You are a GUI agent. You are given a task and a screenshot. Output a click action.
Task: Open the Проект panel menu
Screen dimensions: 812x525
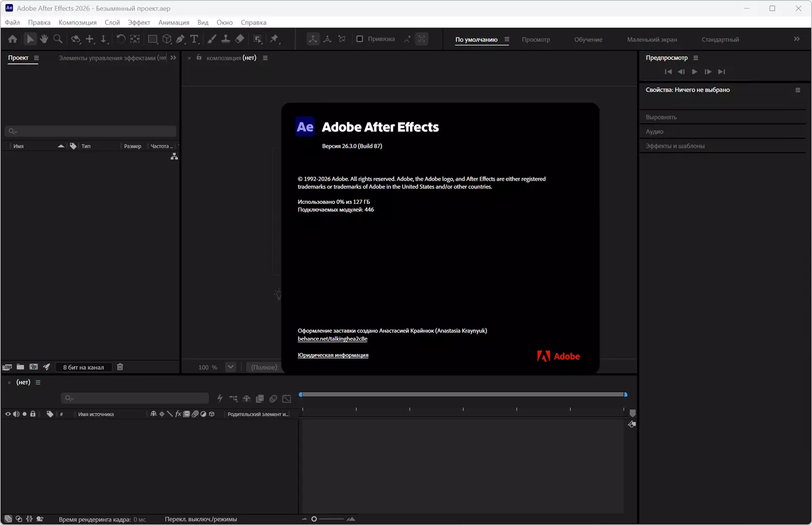[37, 58]
